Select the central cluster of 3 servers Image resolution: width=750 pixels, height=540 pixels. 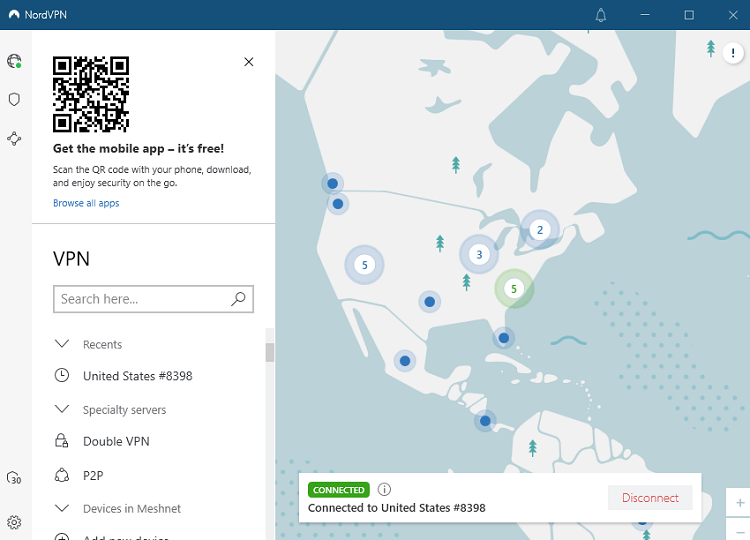tap(479, 254)
